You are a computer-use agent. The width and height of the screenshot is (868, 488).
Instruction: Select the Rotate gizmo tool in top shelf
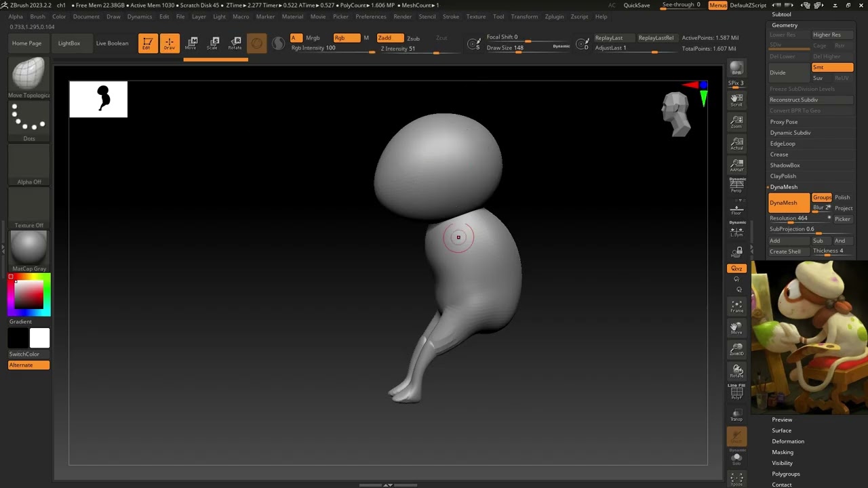click(x=235, y=43)
